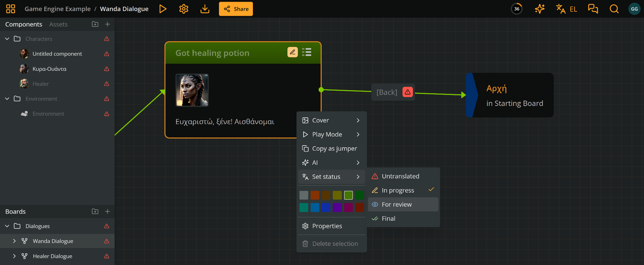
Task: Switch to the Assets tab
Action: click(58, 24)
